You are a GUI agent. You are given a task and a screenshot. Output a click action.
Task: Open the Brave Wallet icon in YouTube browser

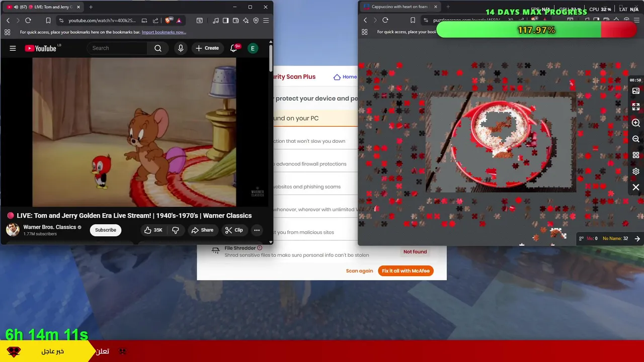(x=235, y=21)
